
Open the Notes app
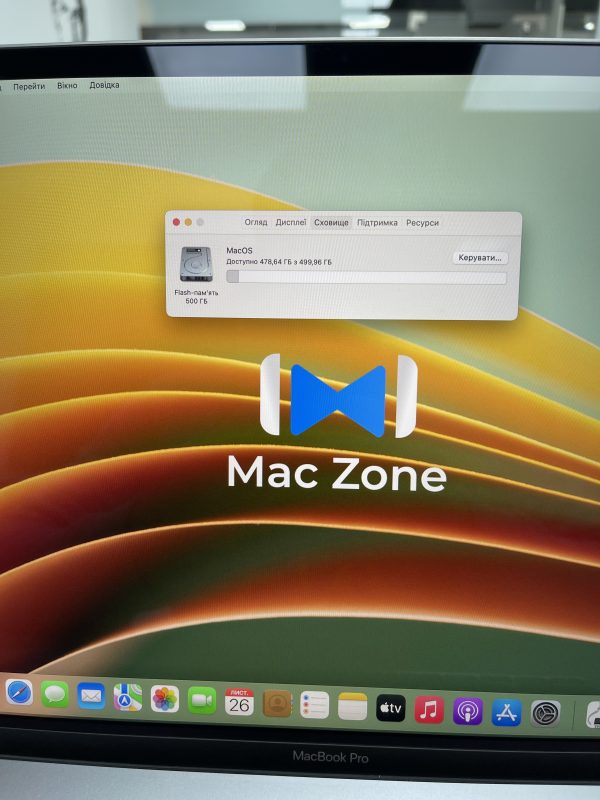tap(353, 707)
